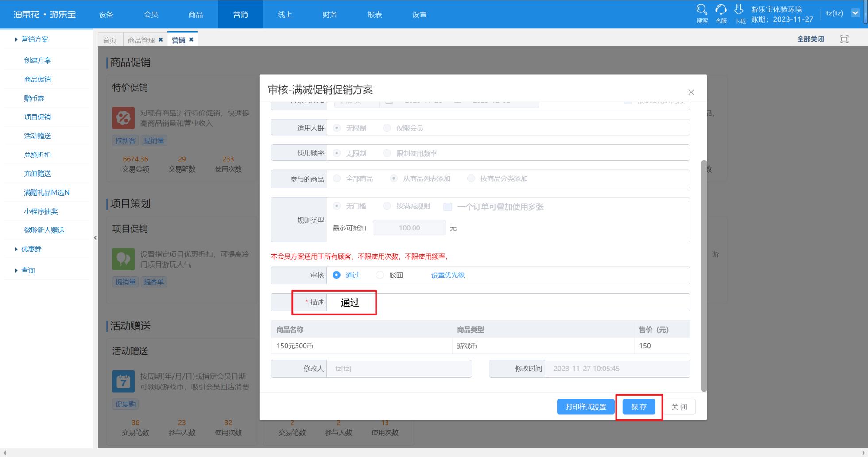Viewport: 868px width, 457px height.
Task: Close the 商品管理 tab
Action: (161, 40)
